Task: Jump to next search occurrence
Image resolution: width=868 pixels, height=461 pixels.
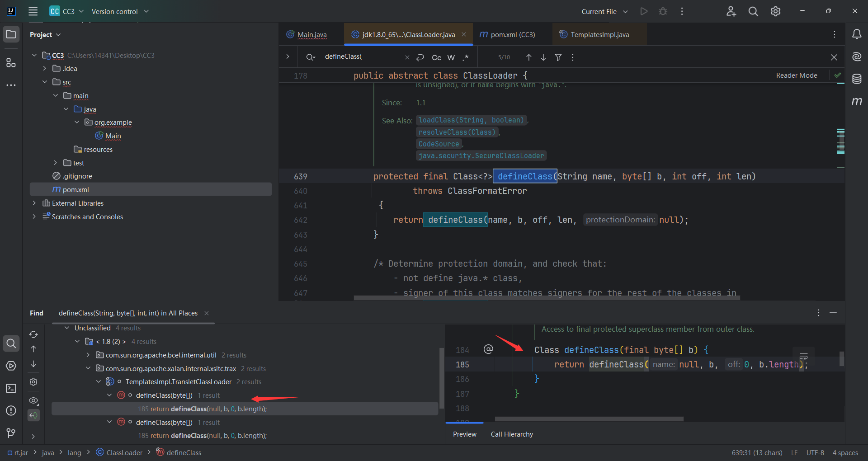Action: point(543,57)
